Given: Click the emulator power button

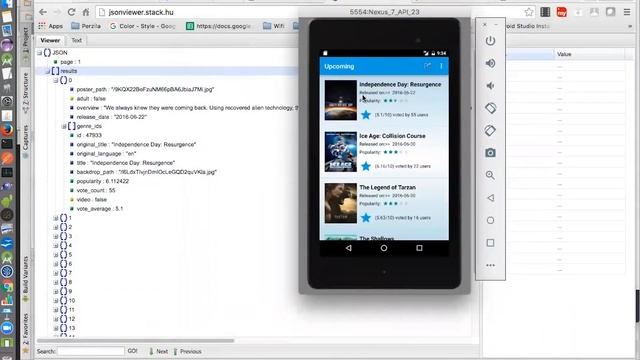Looking at the screenshot, I should 490,41.
